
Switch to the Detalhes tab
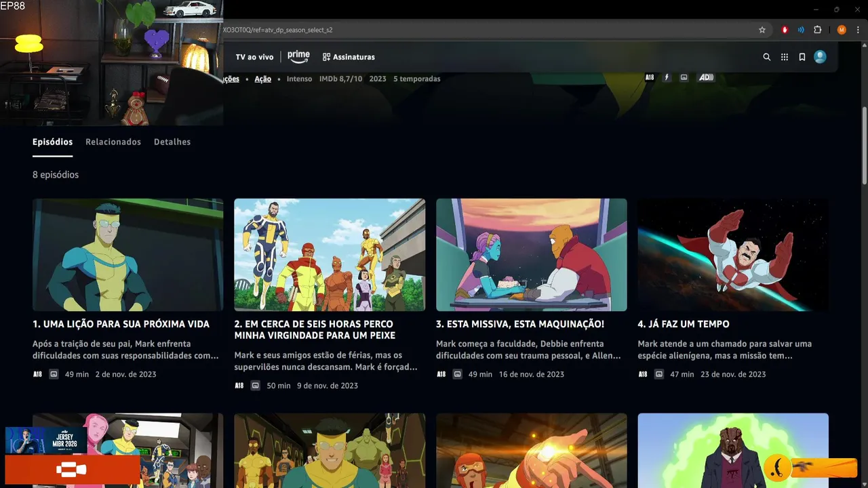click(x=172, y=142)
